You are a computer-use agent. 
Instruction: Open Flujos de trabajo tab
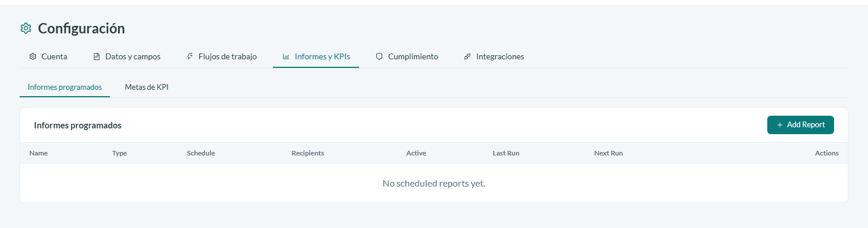click(222, 56)
